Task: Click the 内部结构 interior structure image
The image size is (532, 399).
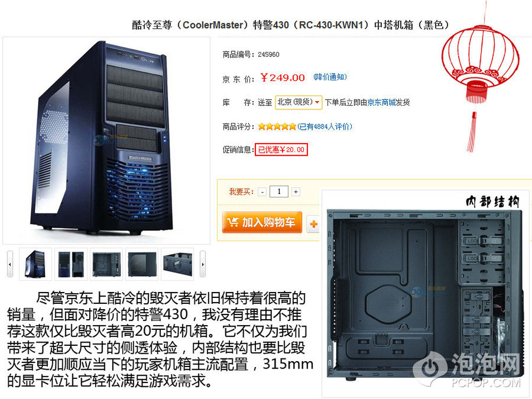Action: [x=424, y=294]
